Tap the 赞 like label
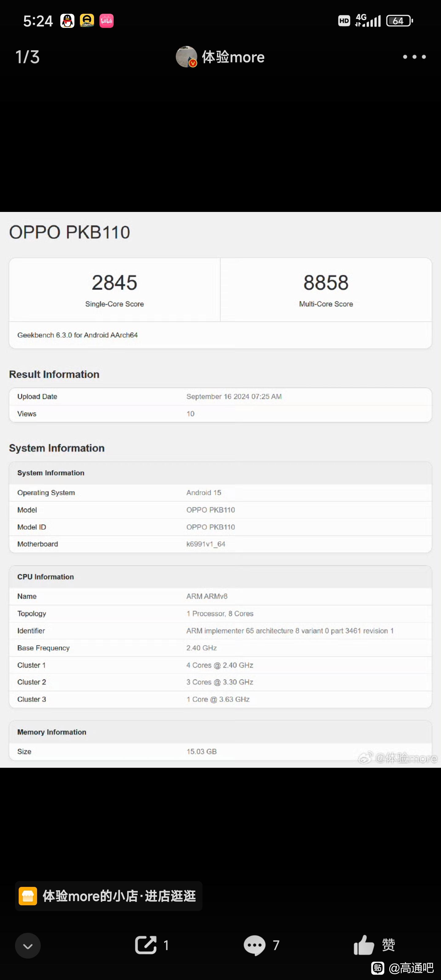Image resolution: width=441 pixels, height=980 pixels. (389, 945)
